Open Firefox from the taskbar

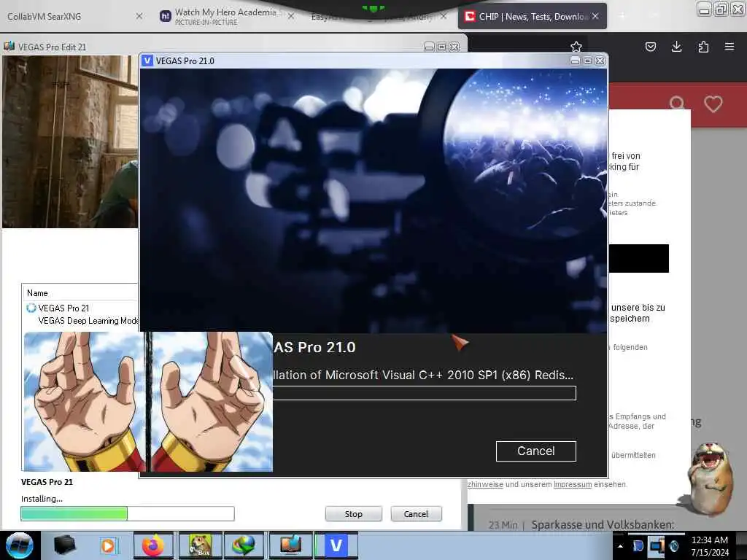(x=153, y=545)
